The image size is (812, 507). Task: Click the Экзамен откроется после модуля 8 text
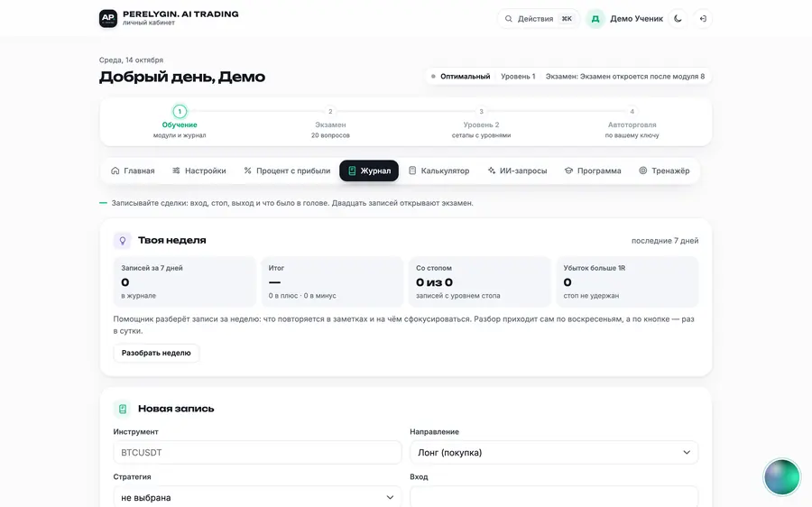(642, 76)
